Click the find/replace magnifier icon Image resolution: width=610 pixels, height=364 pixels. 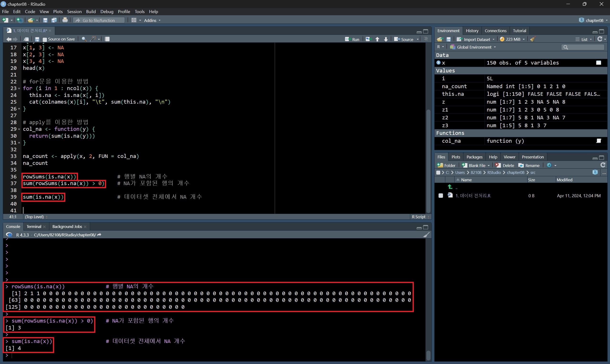pos(84,39)
